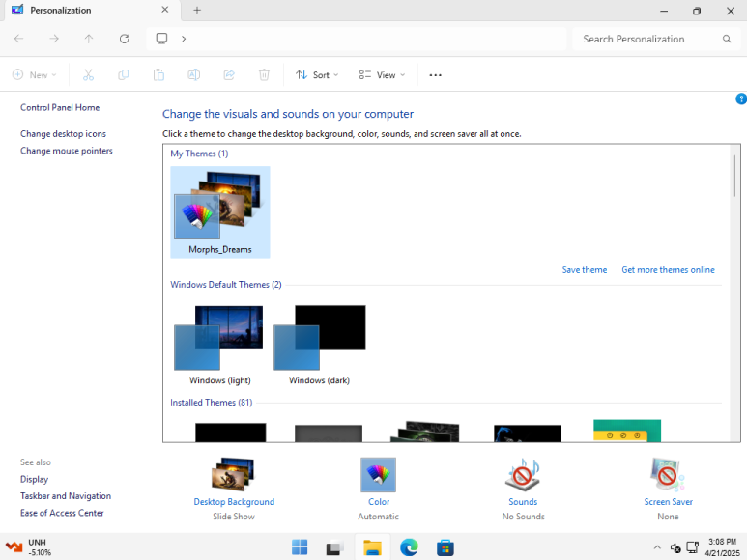Select the green installed theme thumbnail
The width and height of the screenshot is (747, 560).
627,431
